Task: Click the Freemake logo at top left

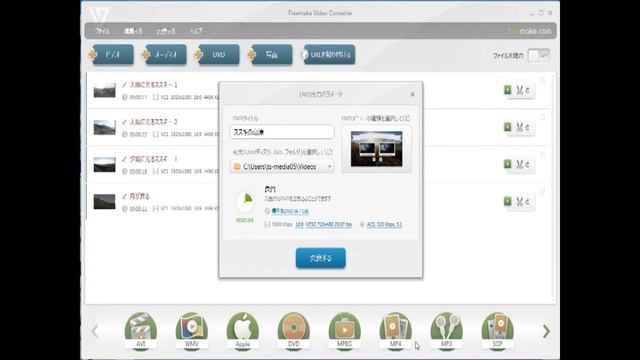Action: [99, 15]
